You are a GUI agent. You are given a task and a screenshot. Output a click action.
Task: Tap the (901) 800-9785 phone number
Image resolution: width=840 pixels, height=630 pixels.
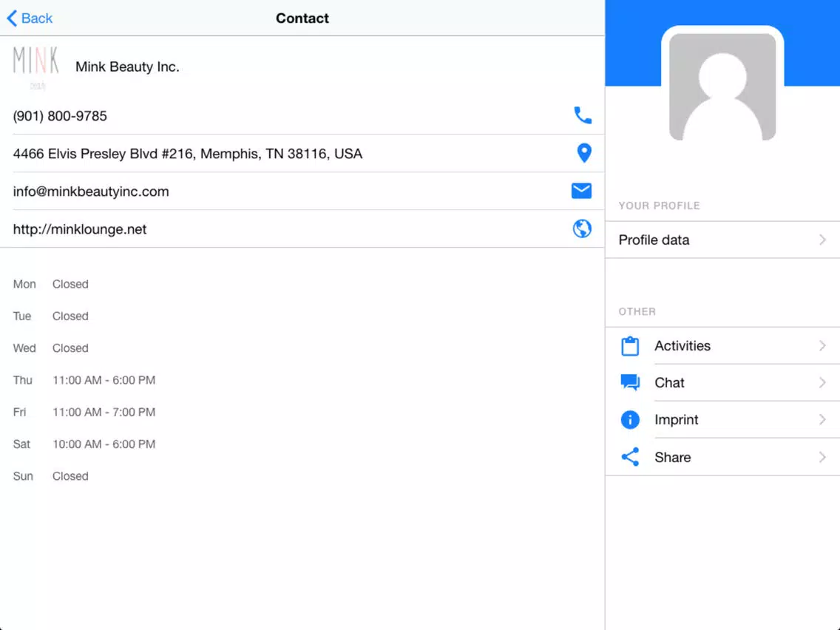(x=60, y=115)
